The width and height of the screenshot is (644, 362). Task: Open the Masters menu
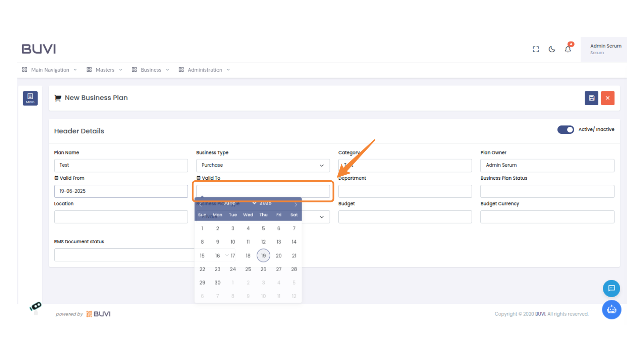104,70
